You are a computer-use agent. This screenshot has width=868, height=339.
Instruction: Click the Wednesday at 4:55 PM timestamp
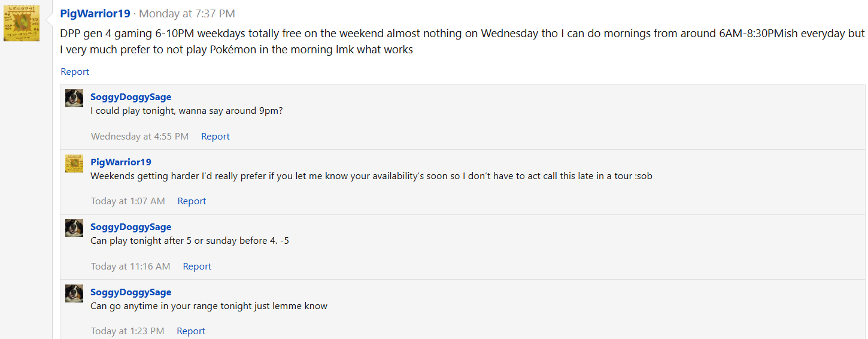point(139,137)
